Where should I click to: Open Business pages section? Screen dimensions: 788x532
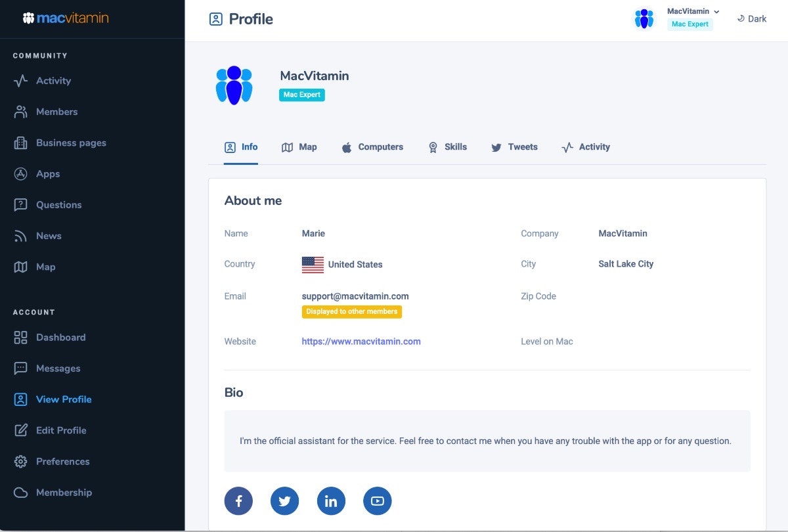[71, 143]
